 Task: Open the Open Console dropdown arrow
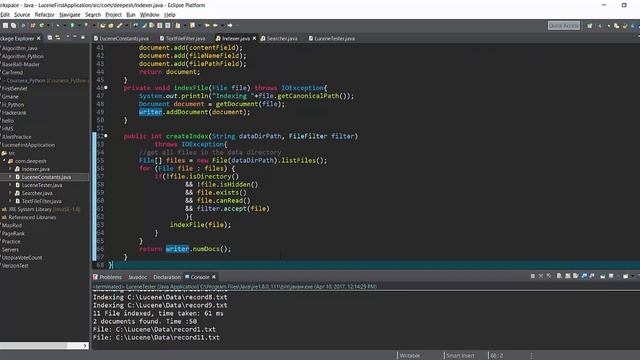point(633,276)
